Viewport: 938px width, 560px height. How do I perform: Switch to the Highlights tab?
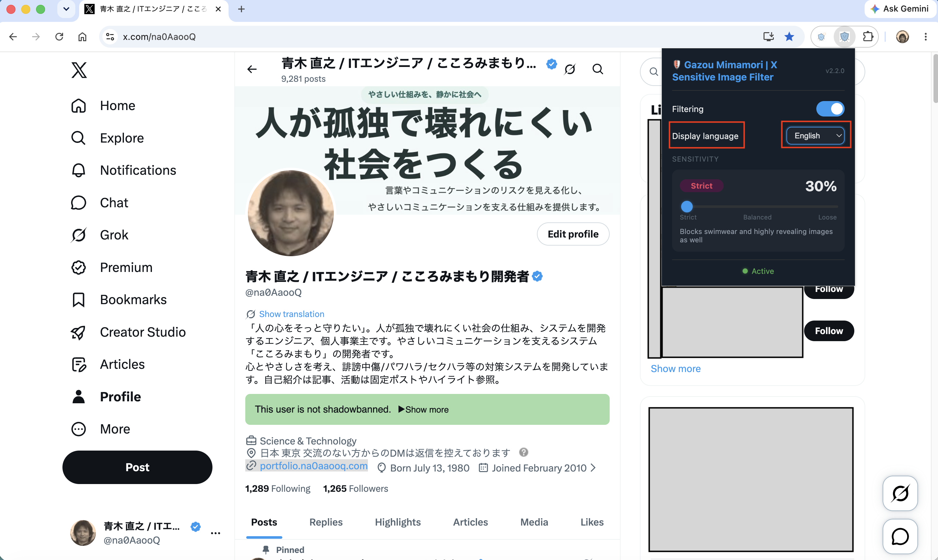point(398,522)
